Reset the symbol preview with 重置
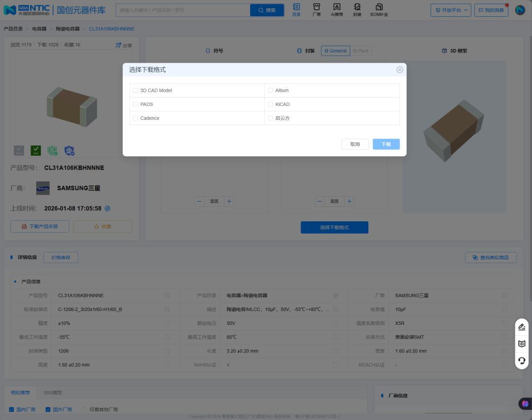This screenshot has width=532, height=420. pyautogui.click(x=214, y=201)
